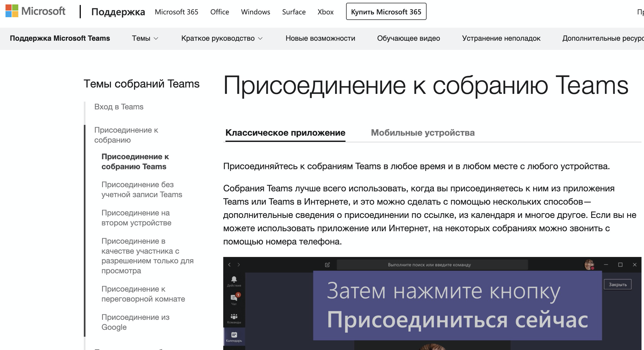Expand the Темы dropdown menu
This screenshot has width=644, height=350.
click(145, 38)
